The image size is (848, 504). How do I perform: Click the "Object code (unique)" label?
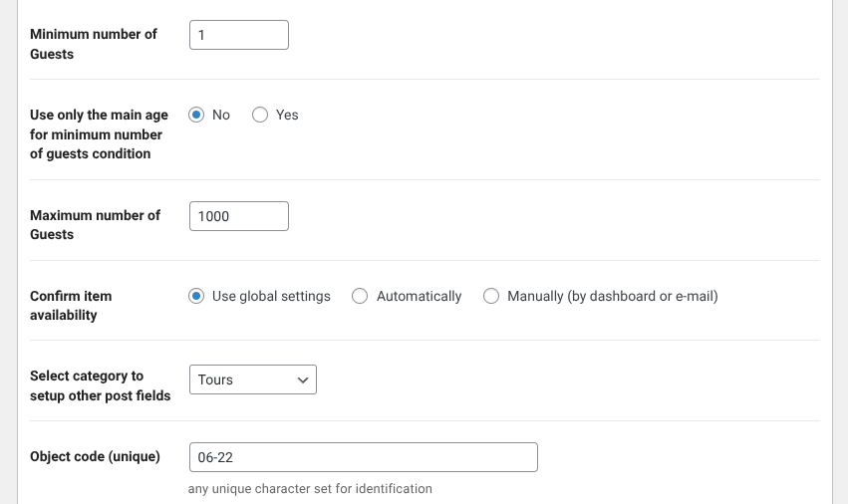click(95, 456)
